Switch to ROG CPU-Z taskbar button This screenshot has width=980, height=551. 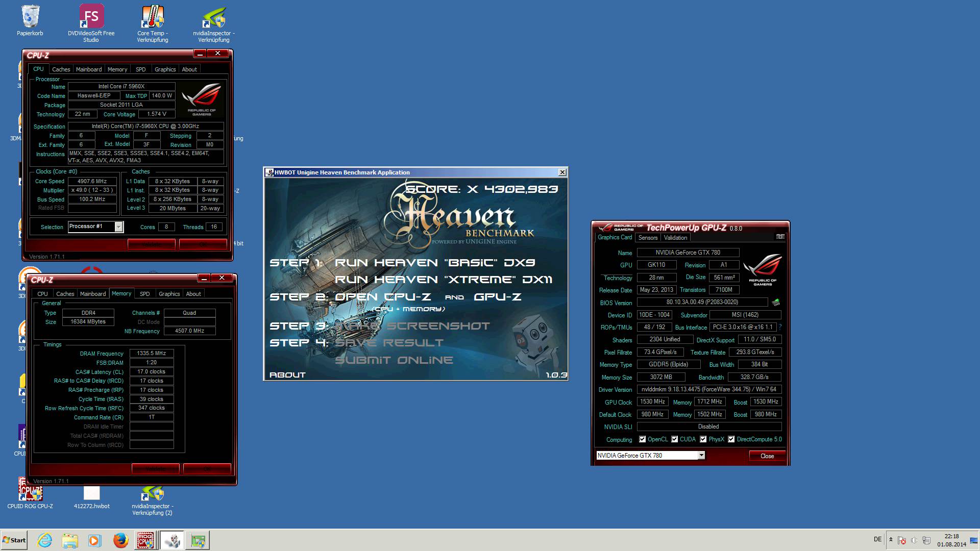click(x=146, y=540)
